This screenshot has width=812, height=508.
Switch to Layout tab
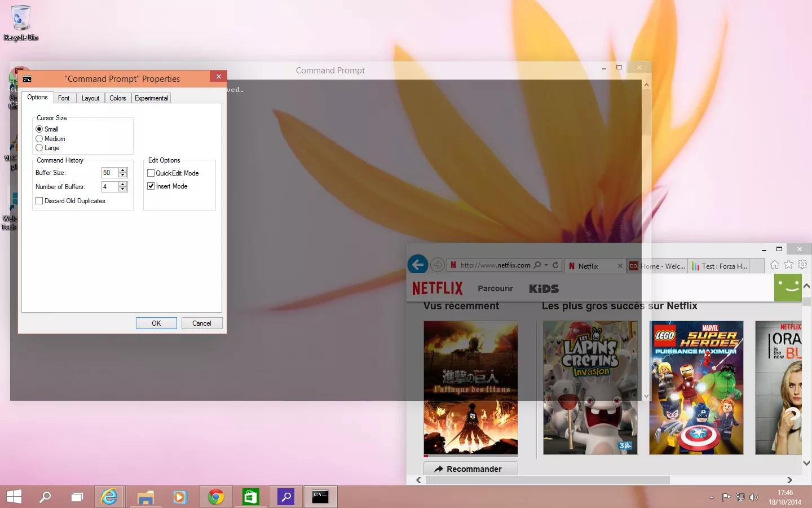90,98
